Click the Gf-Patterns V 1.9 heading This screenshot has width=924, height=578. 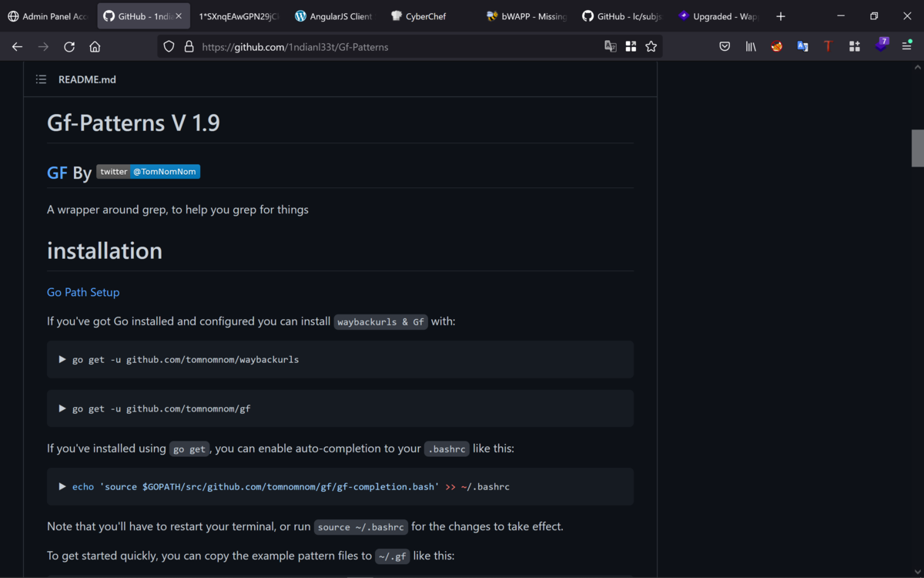pyautogui.click(x=133, y=123)
